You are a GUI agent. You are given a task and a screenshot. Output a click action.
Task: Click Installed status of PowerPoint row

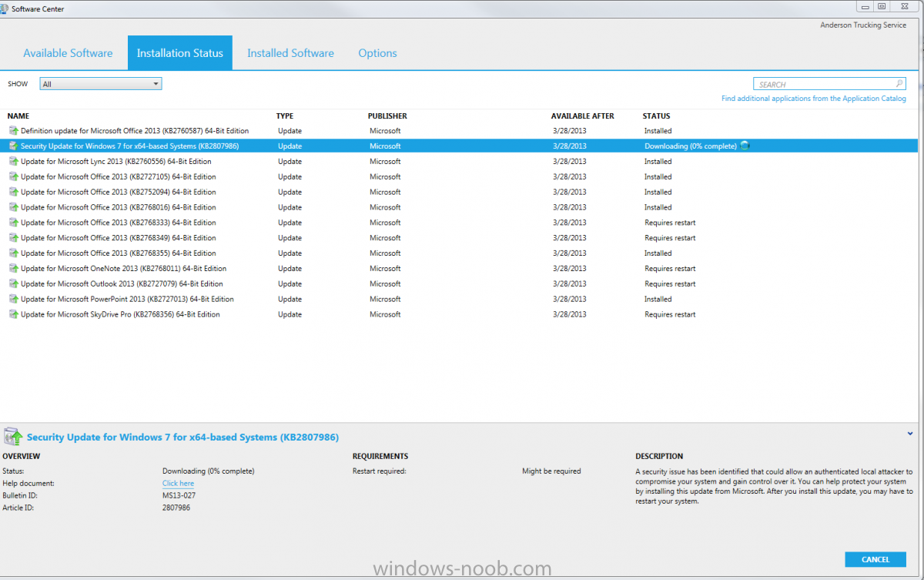658,300
